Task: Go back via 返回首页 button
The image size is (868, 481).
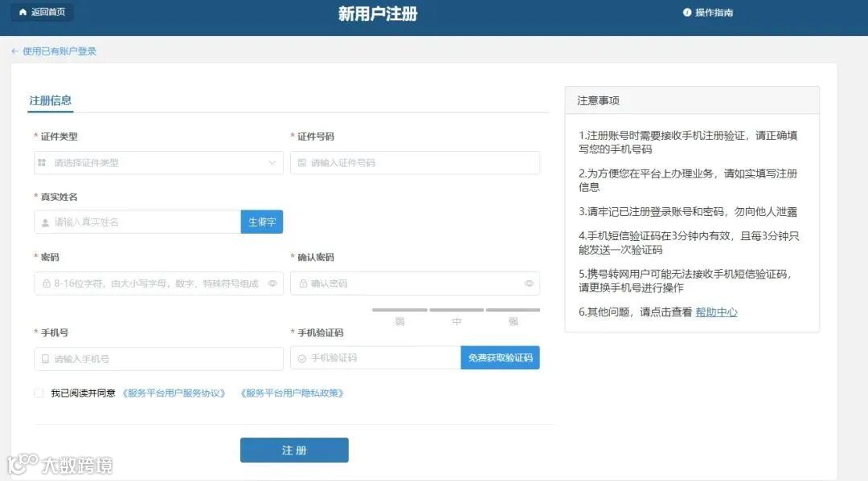Action: point(43,12)
